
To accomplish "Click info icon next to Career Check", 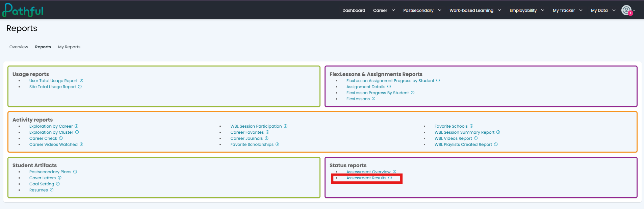I will (x=61, y=138).
